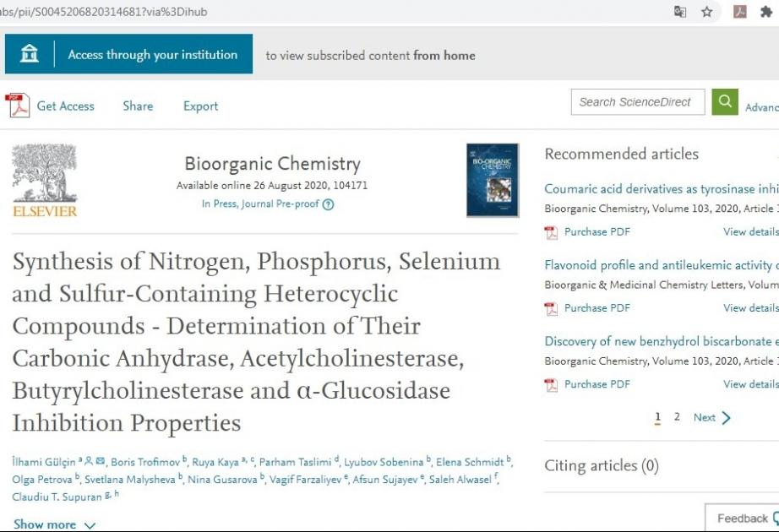Click the Get Access PDF icon
The width and height of the screenshot is (779, 532).
tap(18, 106)
